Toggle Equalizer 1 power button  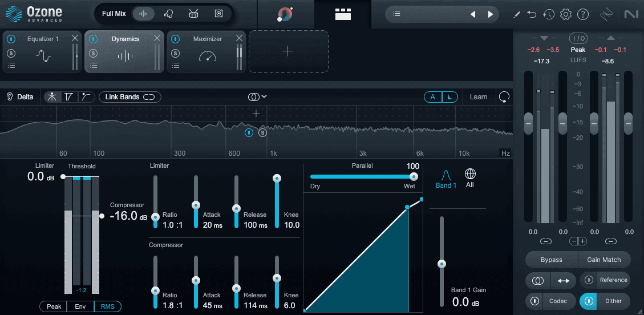[x=11, y=39]
